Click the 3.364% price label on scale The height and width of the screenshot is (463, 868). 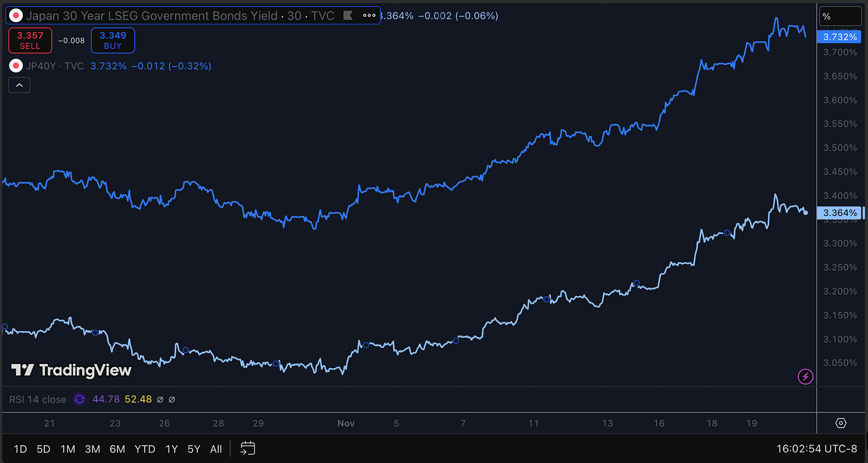tap(839, 212)
